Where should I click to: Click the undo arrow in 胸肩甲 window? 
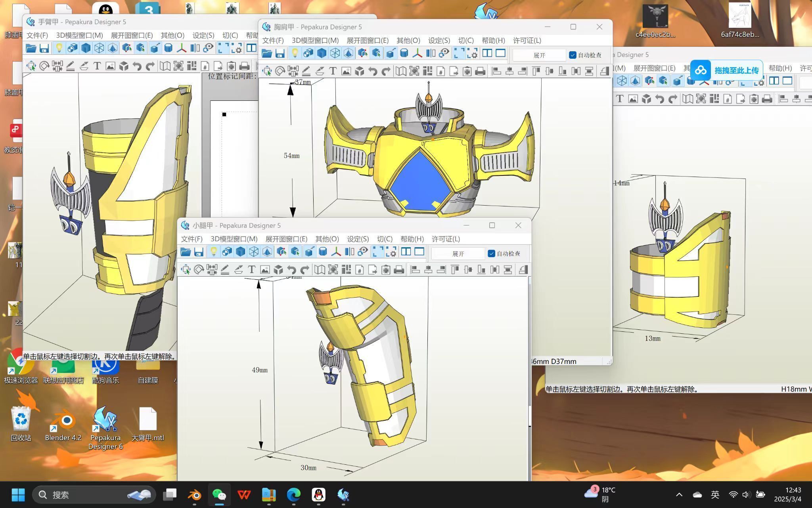coord(373,71)
